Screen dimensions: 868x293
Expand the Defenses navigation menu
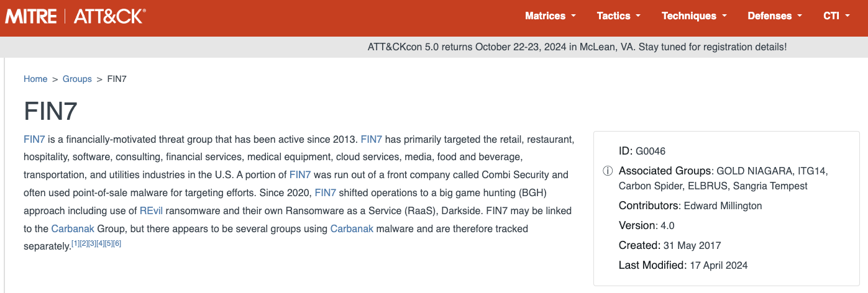(774, 16)
